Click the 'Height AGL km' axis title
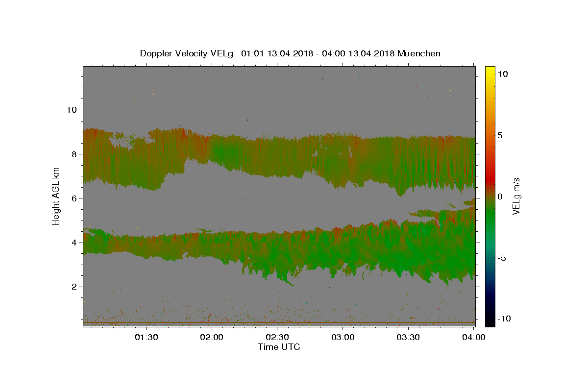This screenshot has height=392, width=588. click(x=56, y=196)
